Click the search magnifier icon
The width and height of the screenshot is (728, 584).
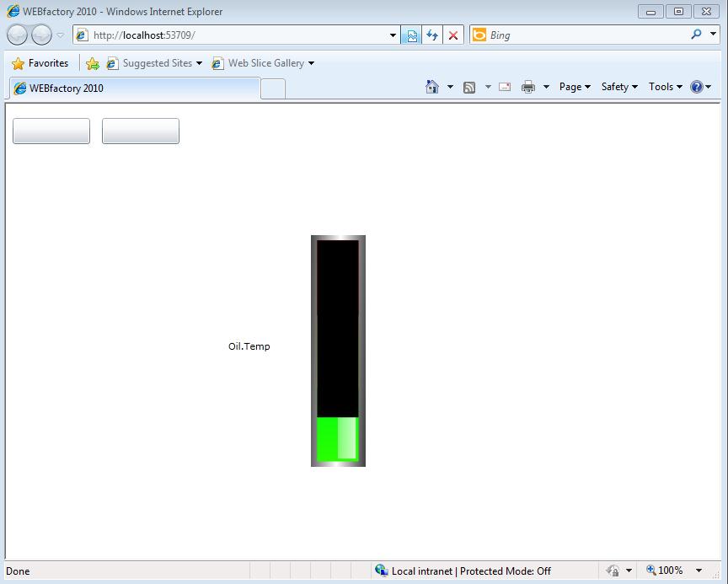696,35
